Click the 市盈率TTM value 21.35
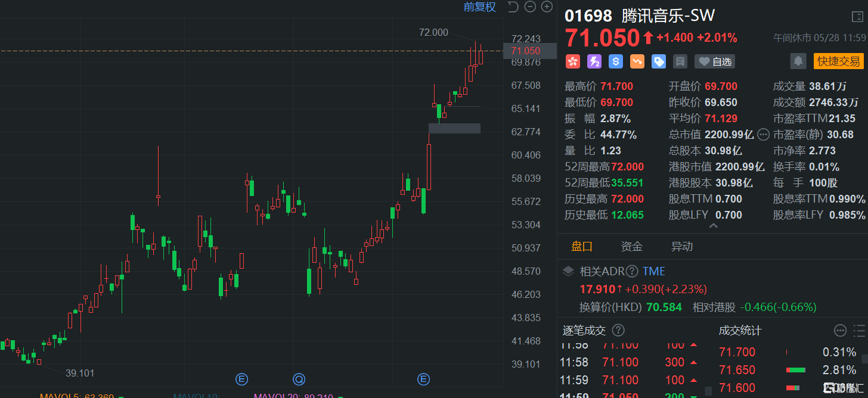This screenshot has width=868, height=398. (x=842, y=119)
